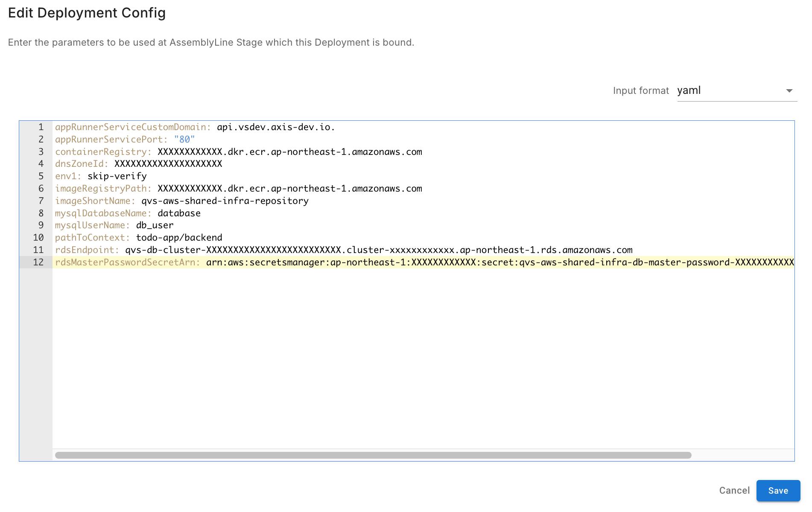Click the imageRegistryPath key
The height and width of the screenshot is (512, 812).
(x=103, y=189)
